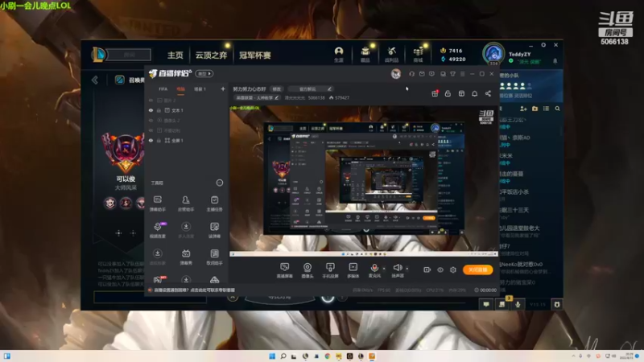The height and width of the screenshot is (362, 644).
Task: Open the 弹幕秀 tool icon
Action: click(186, 257)
